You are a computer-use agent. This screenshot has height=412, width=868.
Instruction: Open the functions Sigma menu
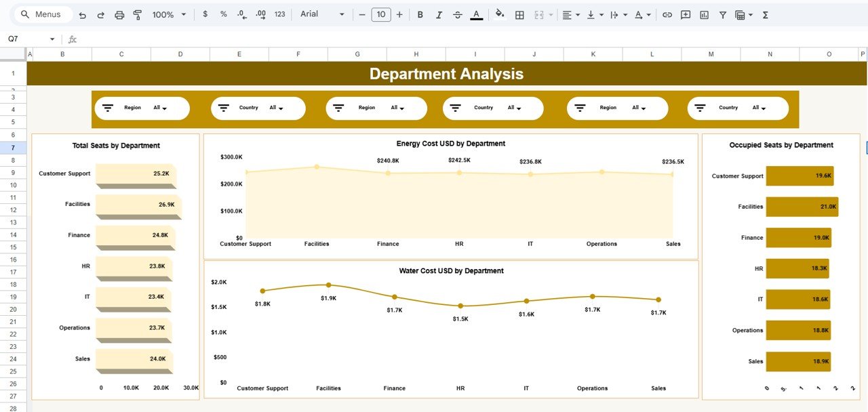[x=764, y=14]
